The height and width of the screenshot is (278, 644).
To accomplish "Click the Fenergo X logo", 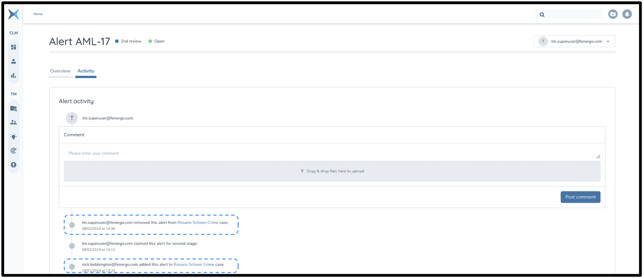I will [x=14, y=14].
